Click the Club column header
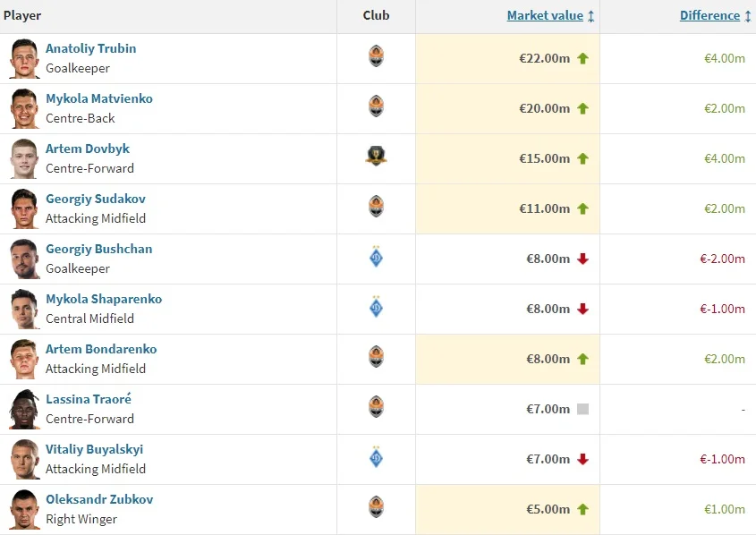Screen dimensions: 756x535 coord(376,15)
